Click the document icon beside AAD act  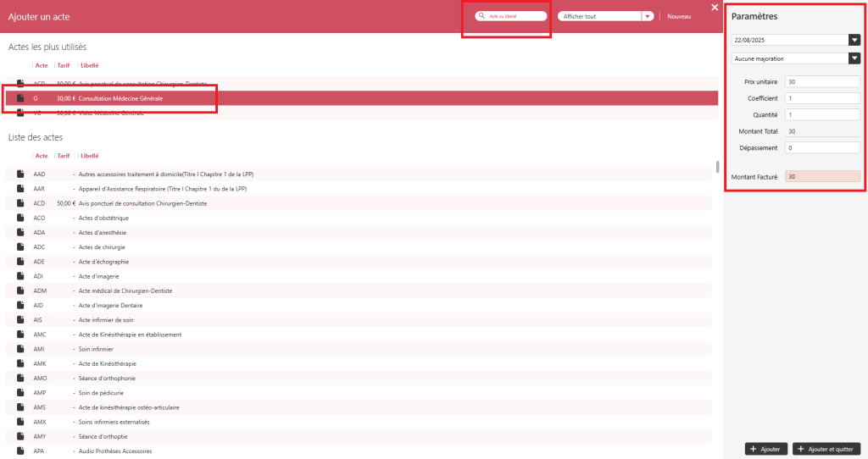pos(20,174)
